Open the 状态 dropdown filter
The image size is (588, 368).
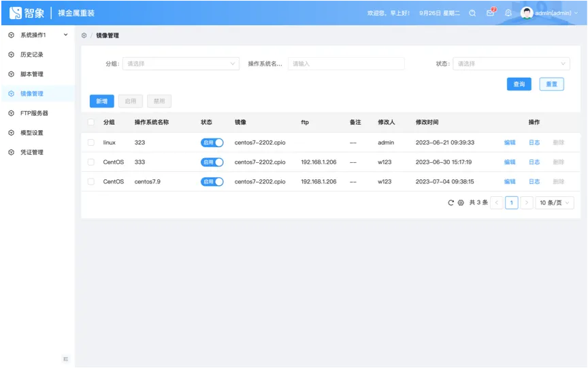(x=511, y=64)
